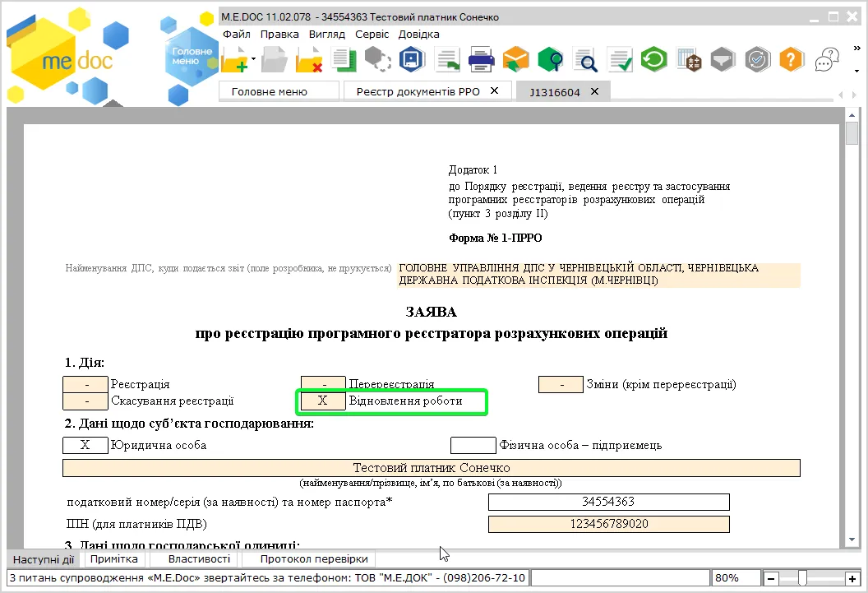Click the blue Save document icon
This screenshot has width=868, height=593.
click(x=411, y=59)
